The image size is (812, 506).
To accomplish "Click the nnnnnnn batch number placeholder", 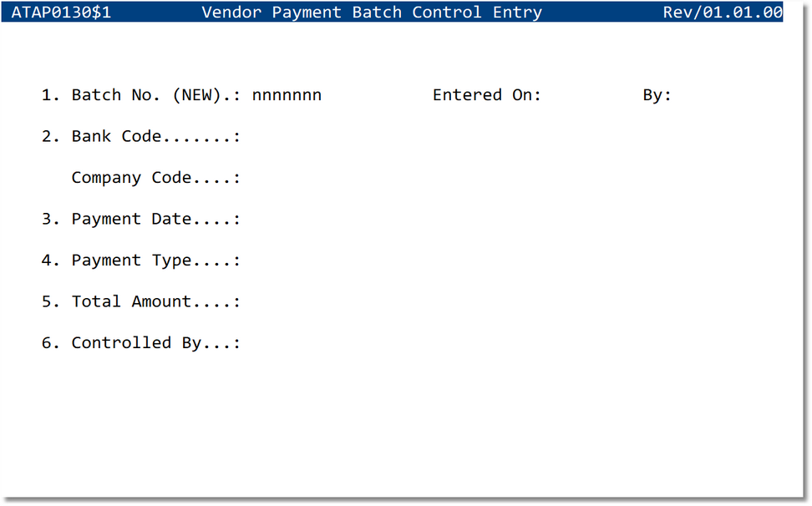I will click(x=287, y=94).
